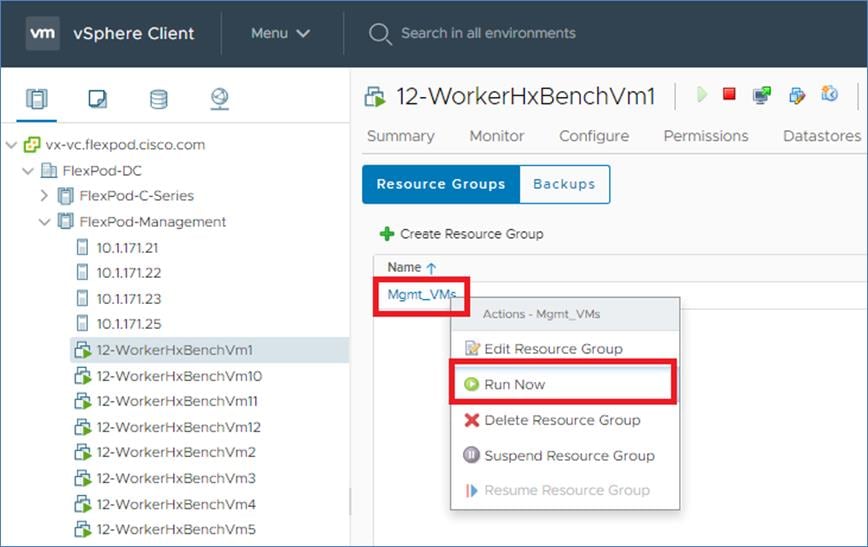Click the take snapshot icon

829,94
